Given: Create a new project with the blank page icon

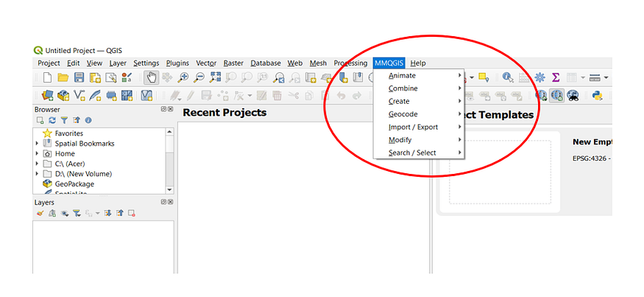Looking at the screenshot, I should pos(48,77).
